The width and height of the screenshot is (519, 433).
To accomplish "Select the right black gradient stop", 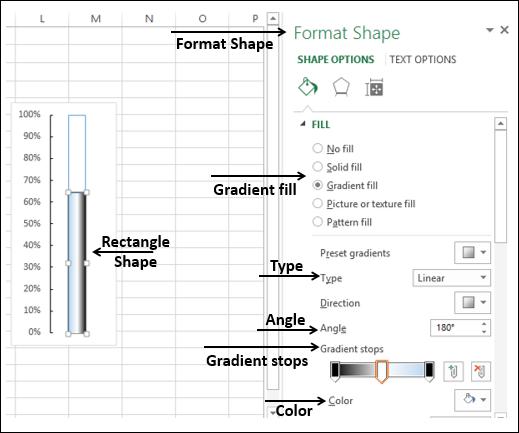I will pos(429,371).
